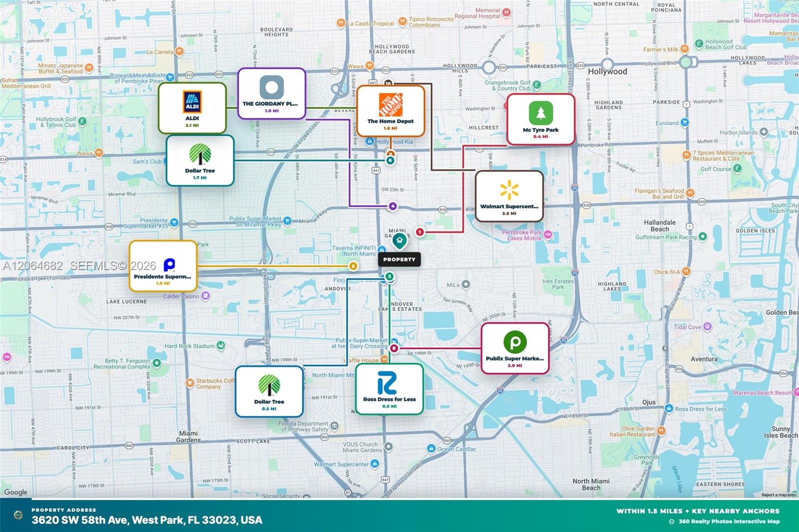The height and width of the screenshot is (532, 799).
Task: Select numbered map marker 2
Action: 390,276
